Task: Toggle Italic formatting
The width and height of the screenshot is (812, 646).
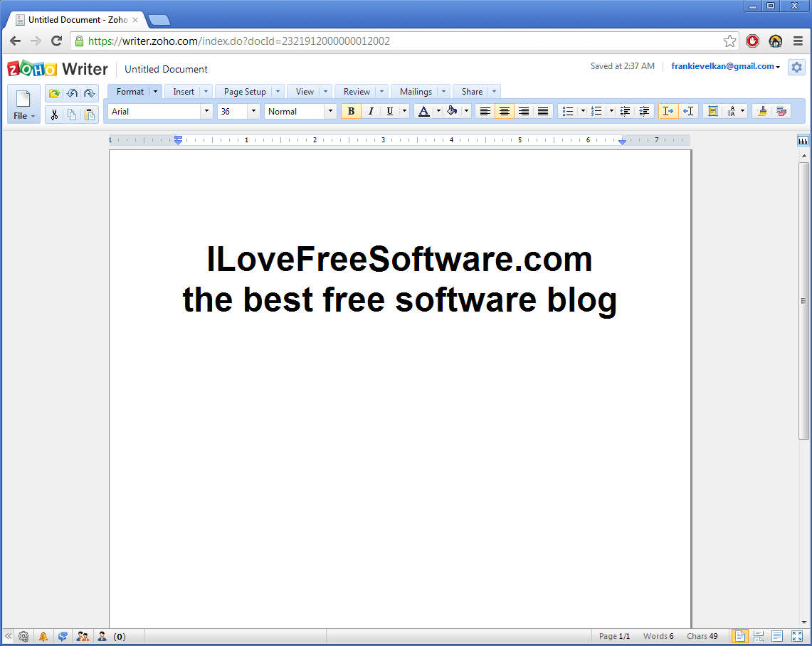Action: 371,111
